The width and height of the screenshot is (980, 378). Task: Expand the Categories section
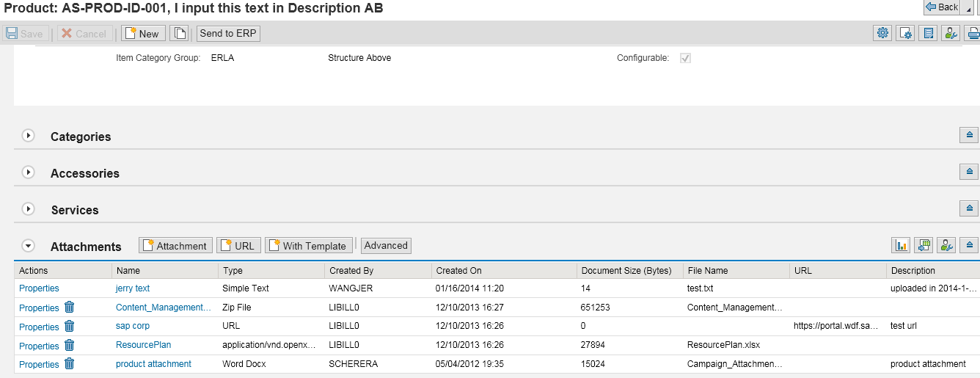pos(29,136)
